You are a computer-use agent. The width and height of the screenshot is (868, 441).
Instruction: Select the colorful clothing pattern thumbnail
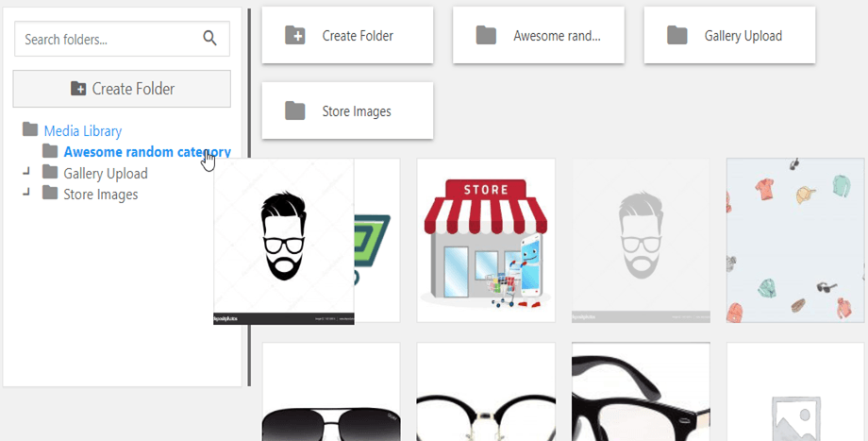(794, 240)
